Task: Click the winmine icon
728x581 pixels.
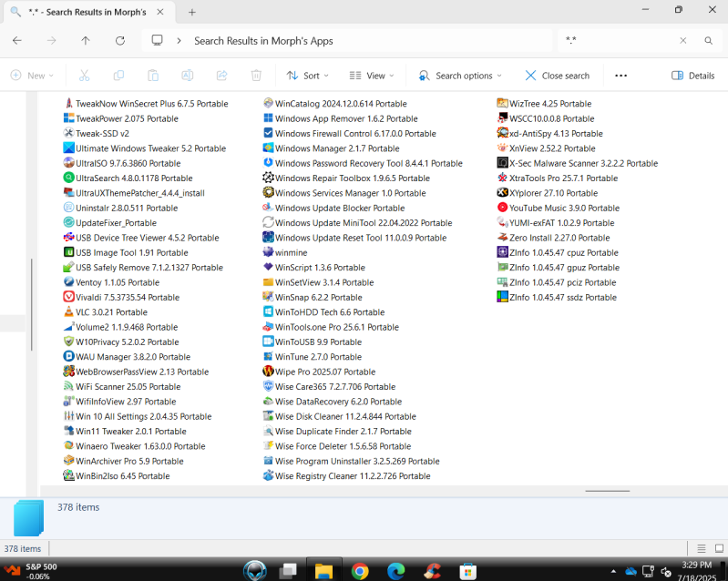Action: 268,252
